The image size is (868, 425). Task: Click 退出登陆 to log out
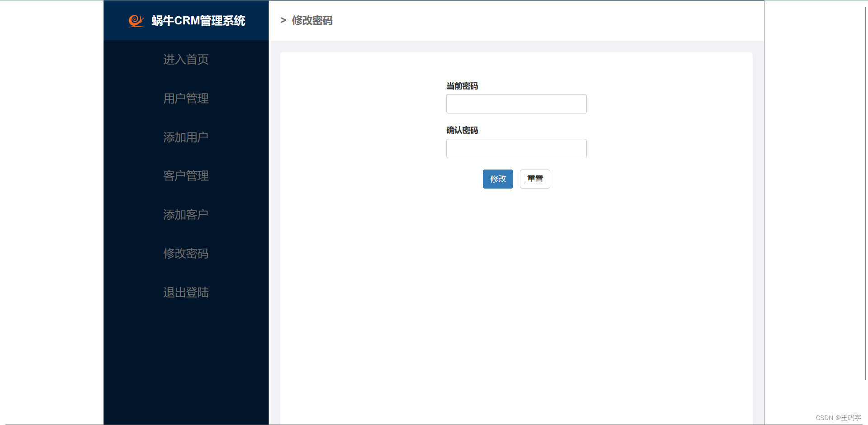(x=186, y=293)
